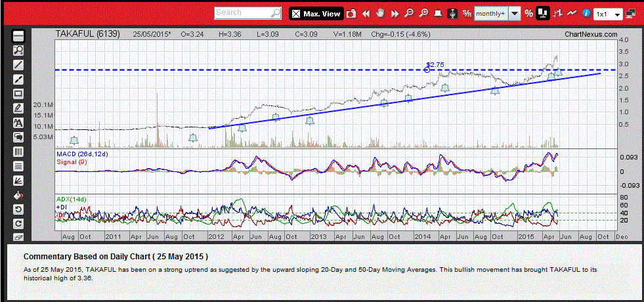Click the blue information icon

coord(586,14)
